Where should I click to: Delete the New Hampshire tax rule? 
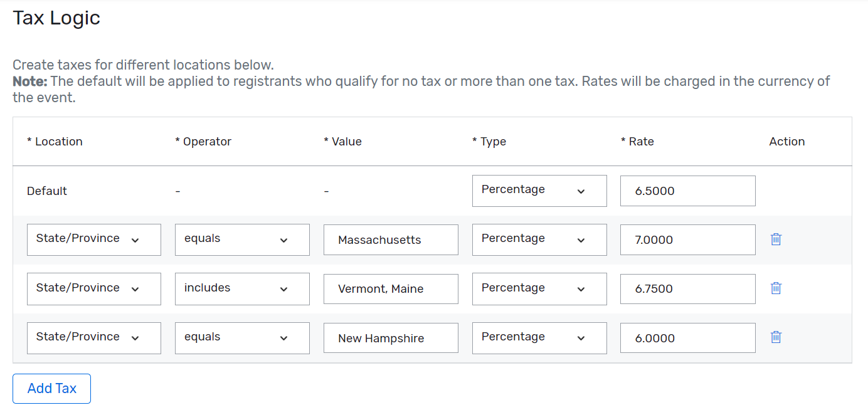tap(776, 337)
